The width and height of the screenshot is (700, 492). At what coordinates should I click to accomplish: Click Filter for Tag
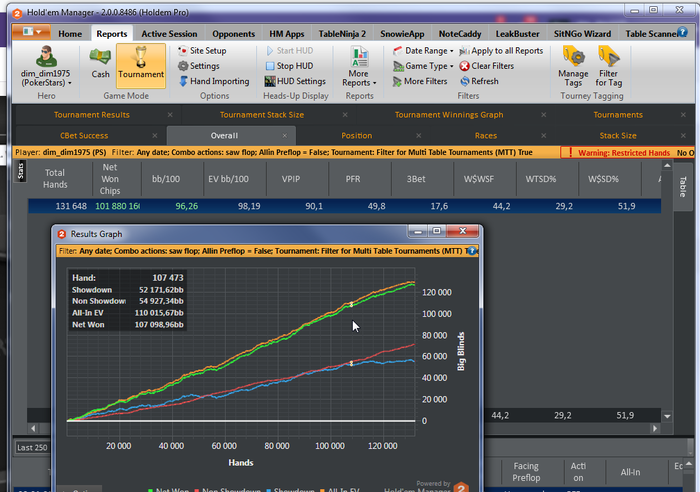pos(608,67)
